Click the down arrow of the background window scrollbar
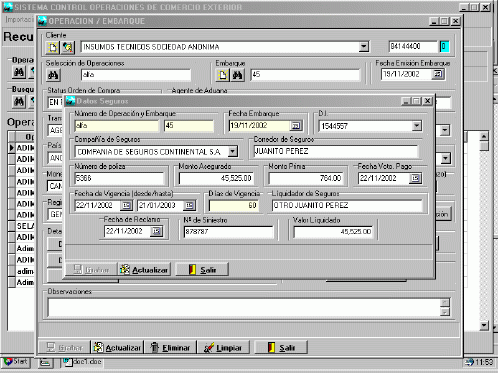 click(484, 326)
